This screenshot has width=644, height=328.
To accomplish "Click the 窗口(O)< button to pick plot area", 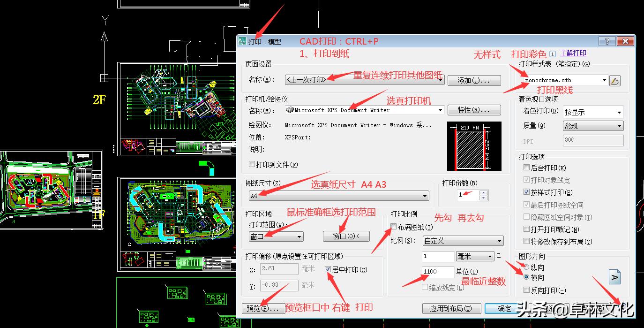I will pyautogui.click(x=346, y=236).
